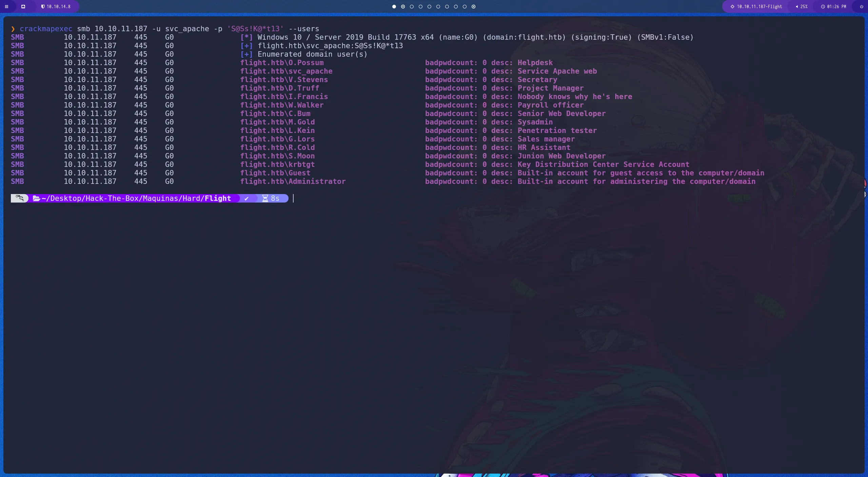Image resolution: width=868 pixels, height=477 pixels.
Task: Switch to the third workspace dot
Action: (x=412, y=6)
